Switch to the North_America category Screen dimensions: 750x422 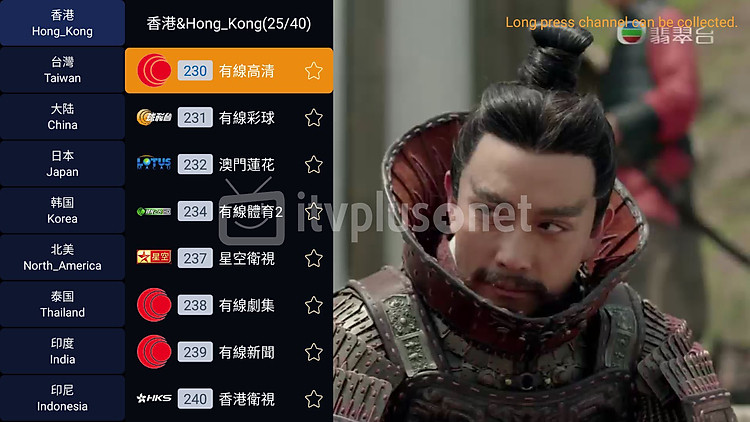(62, 257)
